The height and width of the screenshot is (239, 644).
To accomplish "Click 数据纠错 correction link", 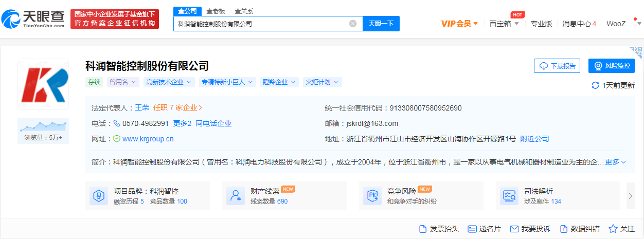I will click(x=580, y=229).
